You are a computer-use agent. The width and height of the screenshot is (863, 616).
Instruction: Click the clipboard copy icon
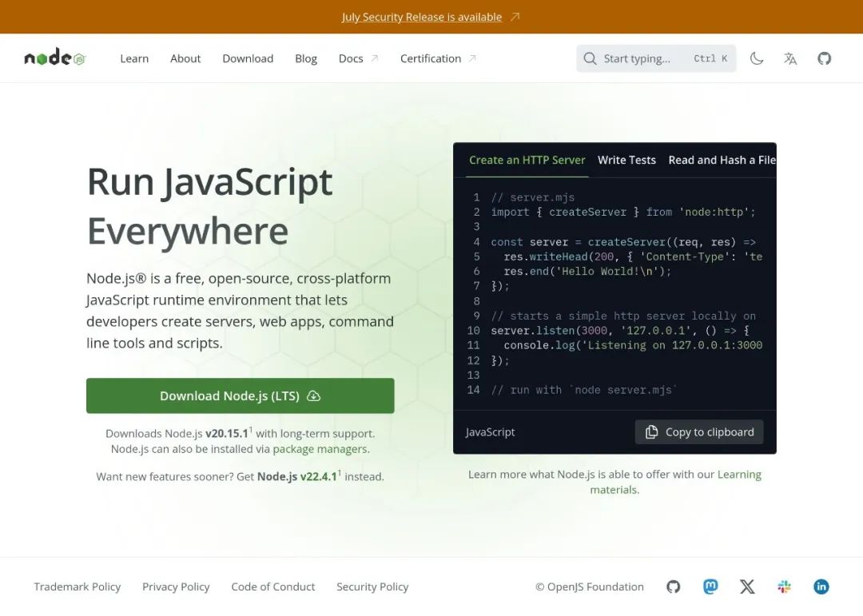click(652, 432)
